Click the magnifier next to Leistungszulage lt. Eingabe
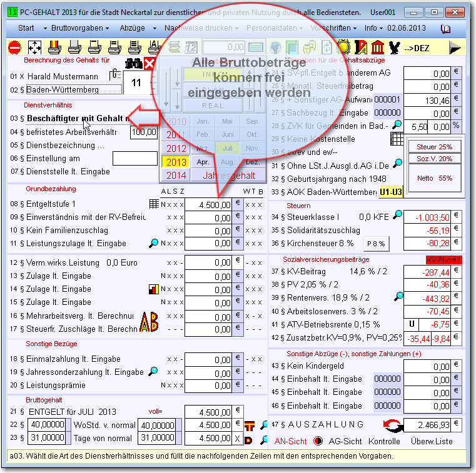The width and height of the screenshot is (476, 473). click(x=154, y=243)
